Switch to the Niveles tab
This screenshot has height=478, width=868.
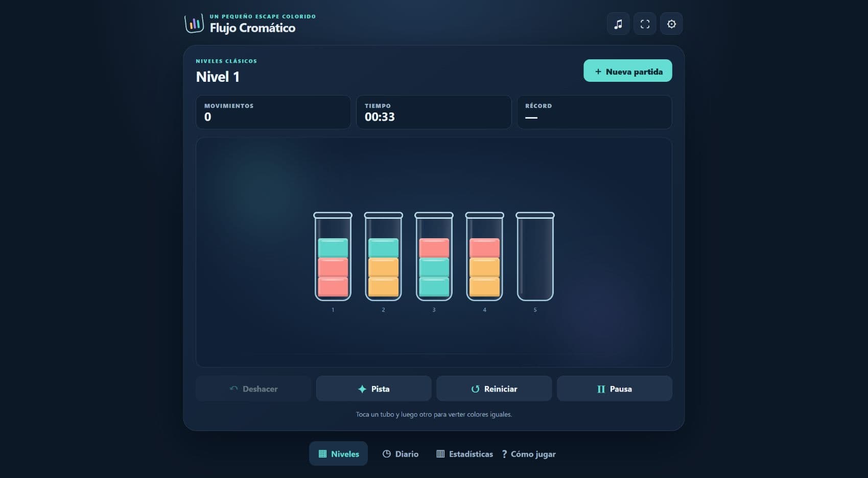click(x=338, y=453)
